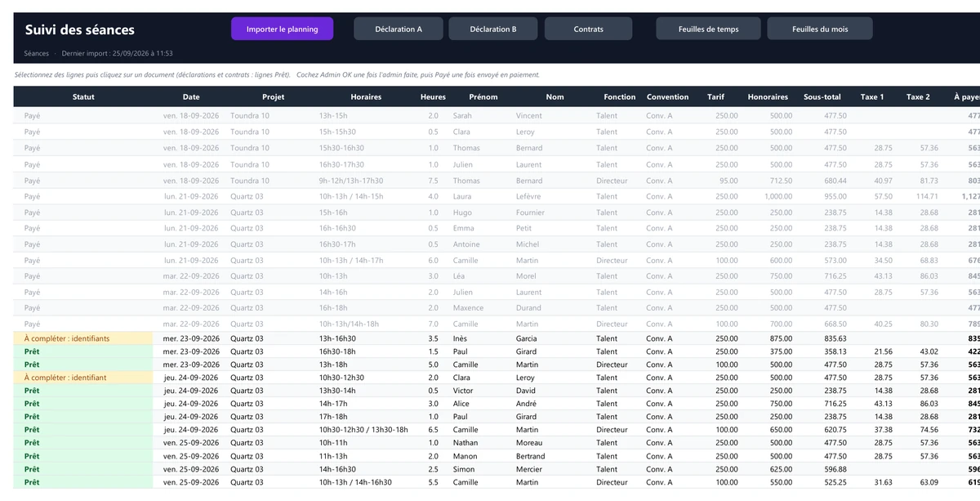
Task: Generate Déclaration A document
Action: tap(399, 29)
